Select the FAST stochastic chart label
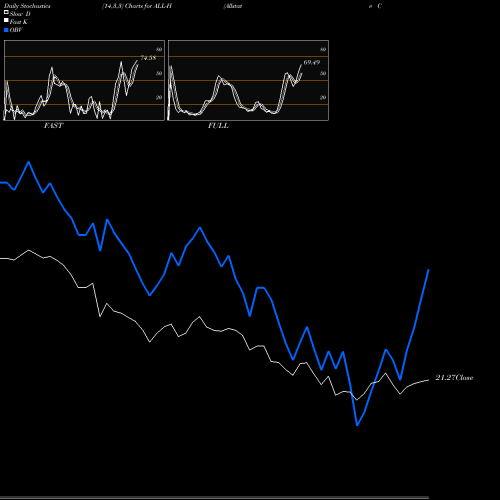The image size is (500, 500). 53,126
